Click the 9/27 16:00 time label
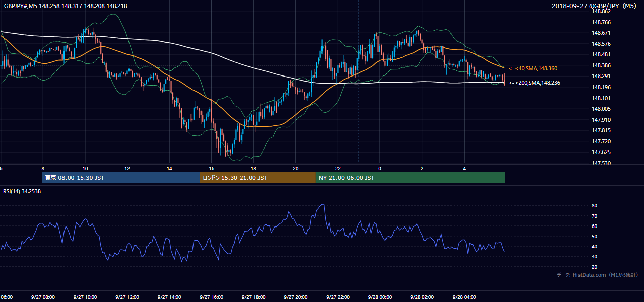This screenshot has width=644, height=302. pos(211,297)
